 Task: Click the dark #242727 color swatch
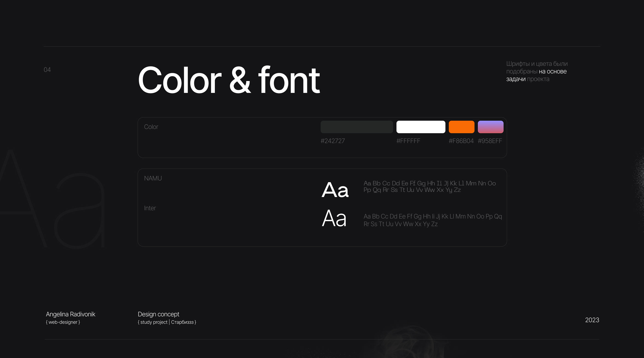(356, 127)
